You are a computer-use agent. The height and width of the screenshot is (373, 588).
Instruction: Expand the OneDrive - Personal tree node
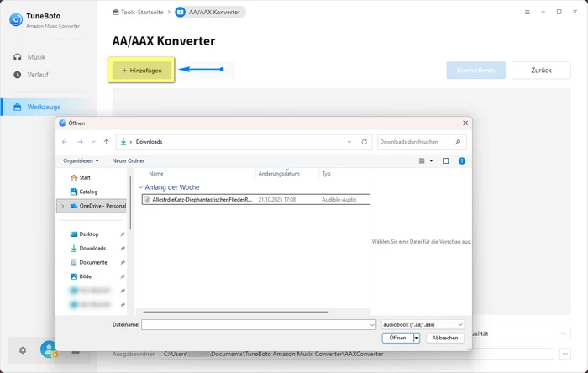62,206
